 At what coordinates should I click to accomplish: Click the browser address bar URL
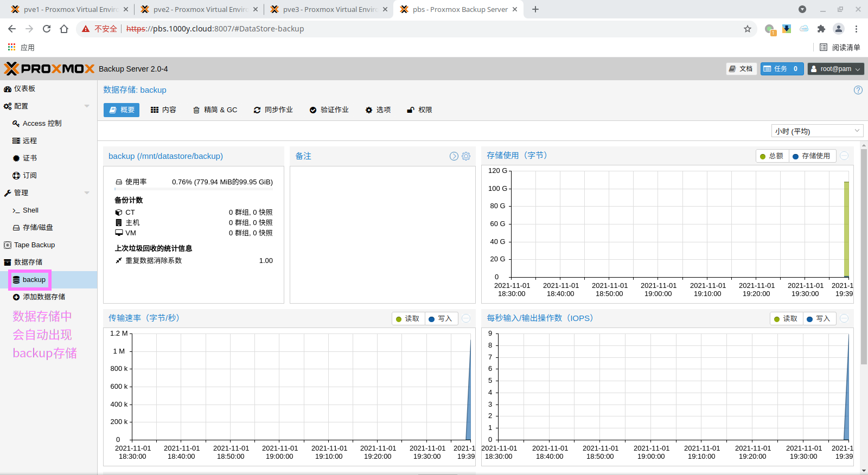228,29
